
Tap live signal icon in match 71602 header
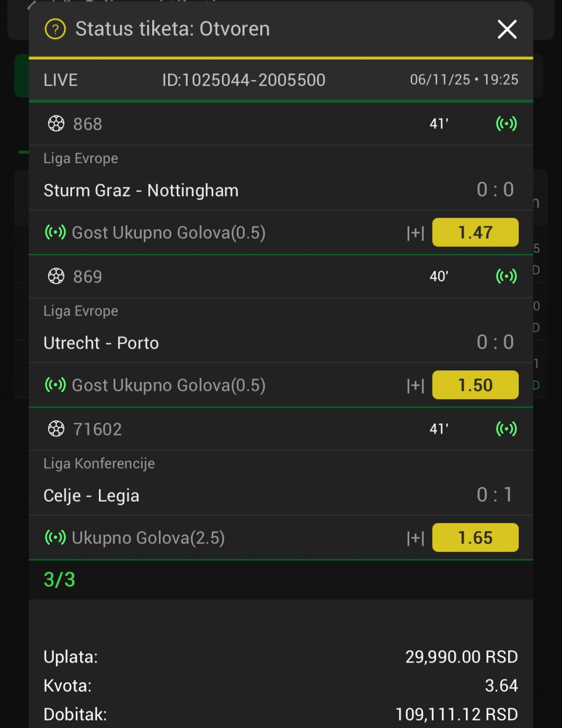(x=506, y=429)
